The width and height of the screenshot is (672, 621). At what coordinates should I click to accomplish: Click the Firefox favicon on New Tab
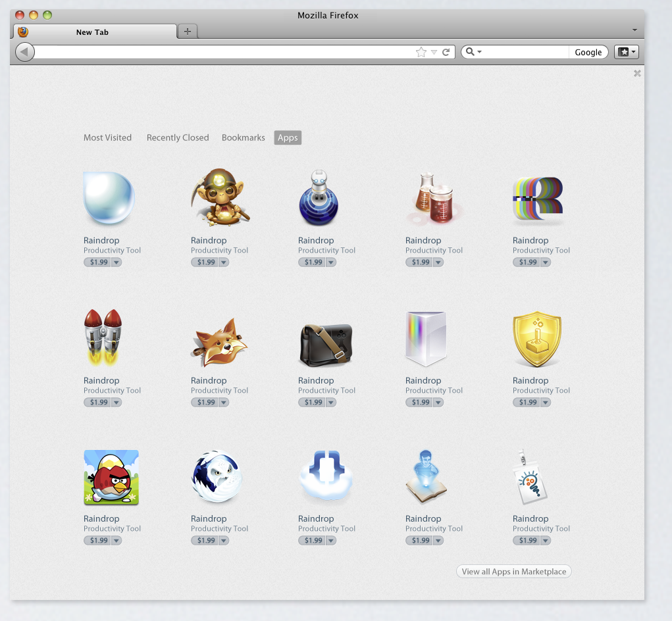pos(23,32)
